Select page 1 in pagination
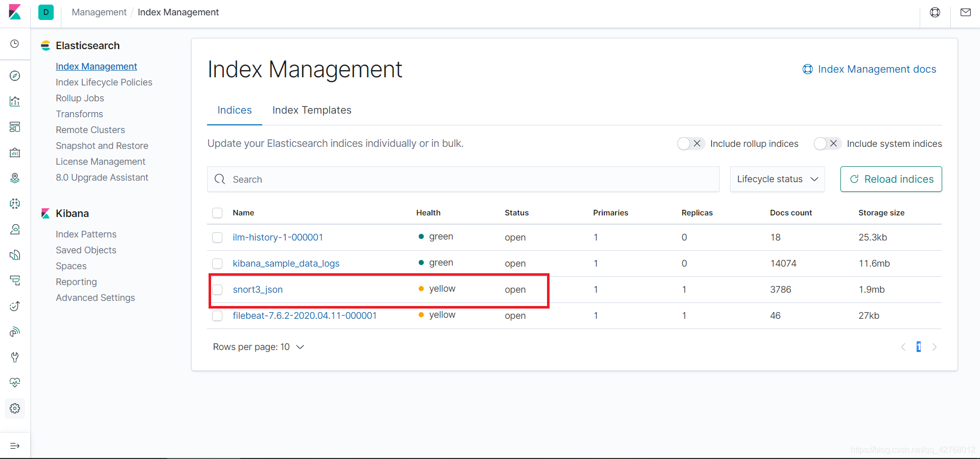 (x=919, y=347)
